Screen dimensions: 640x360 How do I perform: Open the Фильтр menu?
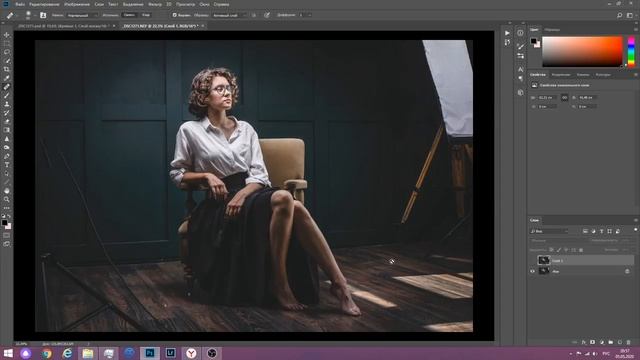coord(155,4)
